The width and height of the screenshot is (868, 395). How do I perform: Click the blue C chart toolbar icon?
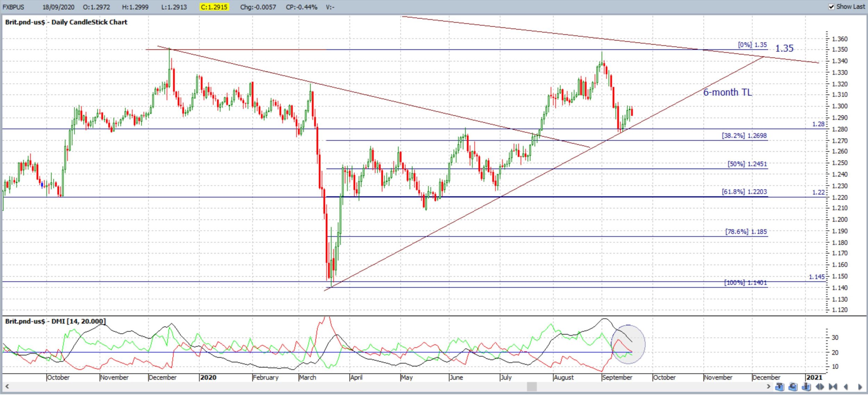793,386
